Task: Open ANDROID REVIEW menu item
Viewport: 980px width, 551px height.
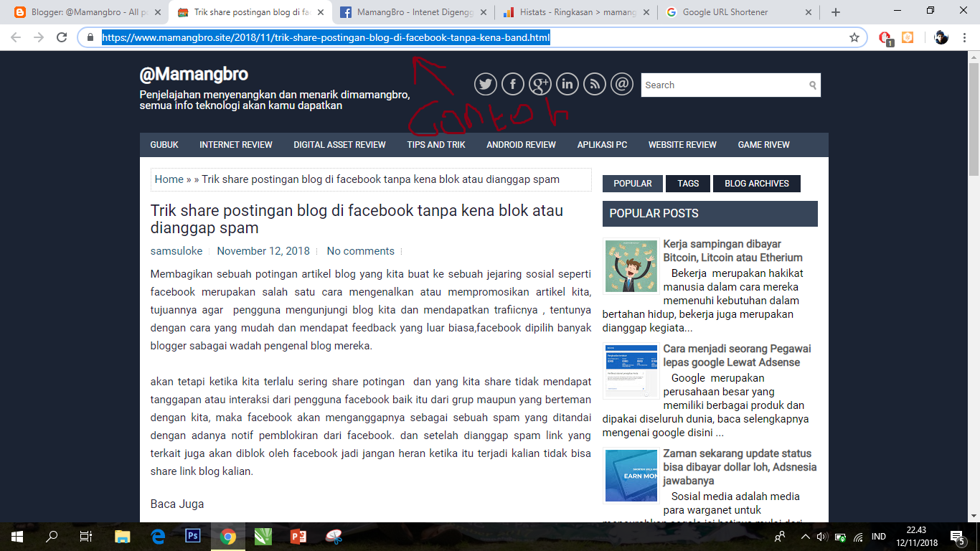Action: coord(521,145)
